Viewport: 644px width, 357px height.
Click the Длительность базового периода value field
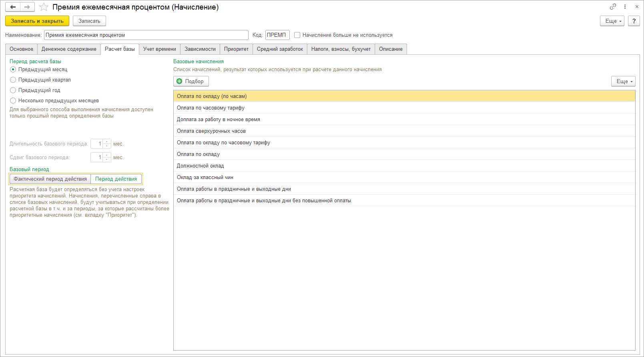click(x=97, y=144)
